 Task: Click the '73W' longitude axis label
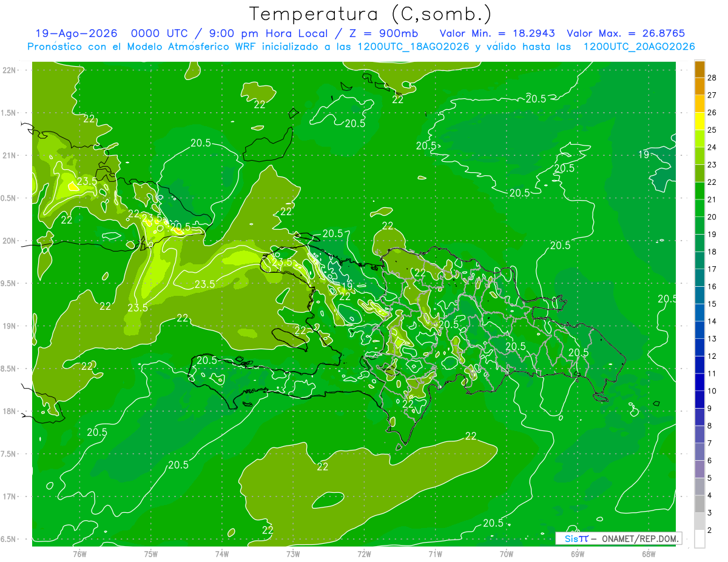point(293,554)
